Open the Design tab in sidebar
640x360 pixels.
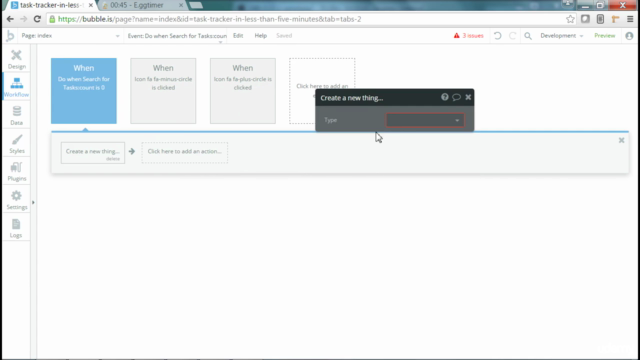pyautogui.click(x=16, y=59)
